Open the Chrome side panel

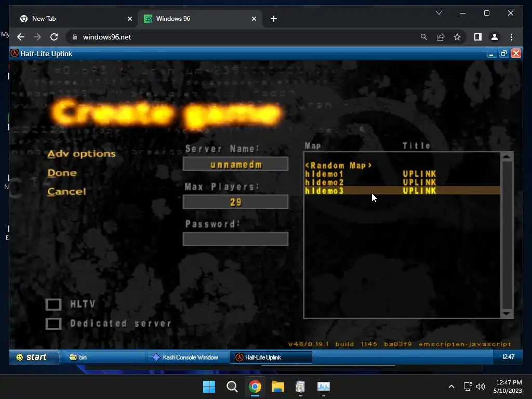point(478,37)
